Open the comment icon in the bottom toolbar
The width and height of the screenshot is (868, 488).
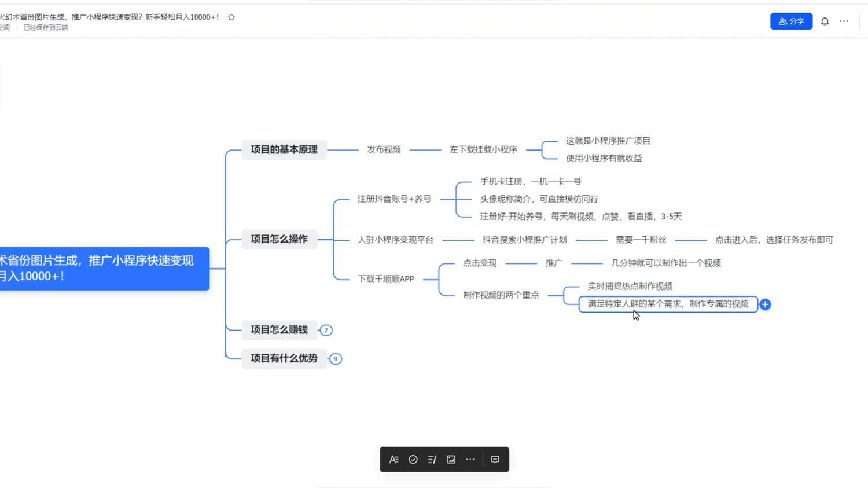[x=495, y=459]
